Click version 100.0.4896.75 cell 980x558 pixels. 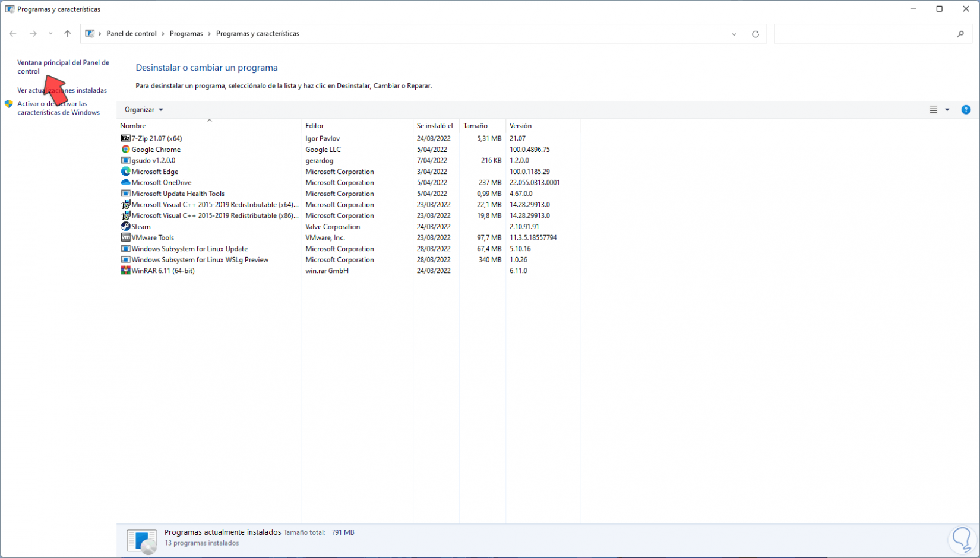coord(530,150)
